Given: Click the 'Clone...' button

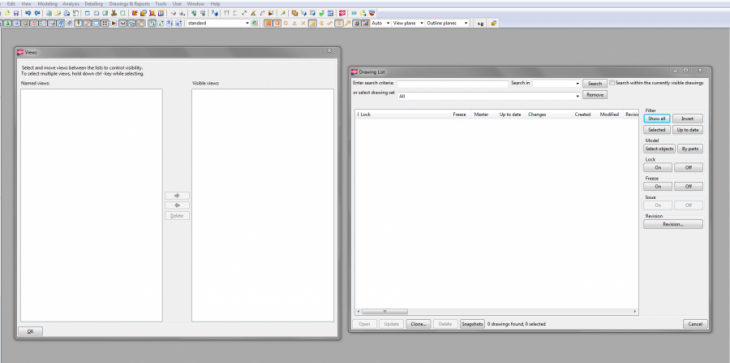Looking at the screenshot, I should [x=419, y=324].
